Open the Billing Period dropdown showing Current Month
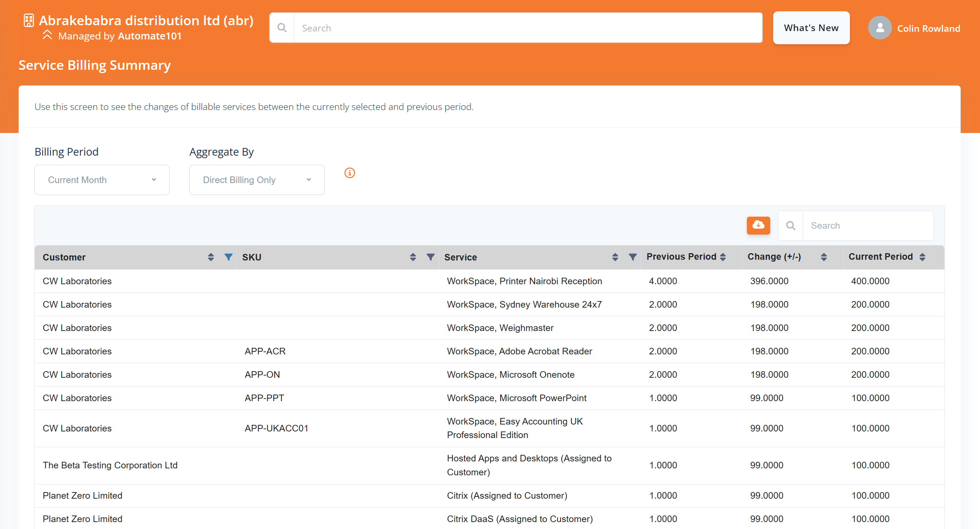980x529 pixels. coord(101,179)
